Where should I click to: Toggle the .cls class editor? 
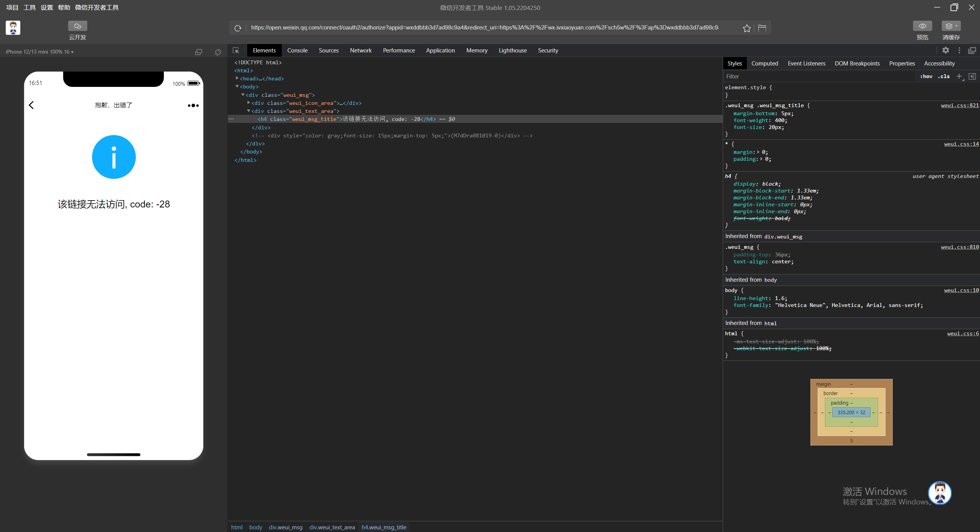[944, 77]
